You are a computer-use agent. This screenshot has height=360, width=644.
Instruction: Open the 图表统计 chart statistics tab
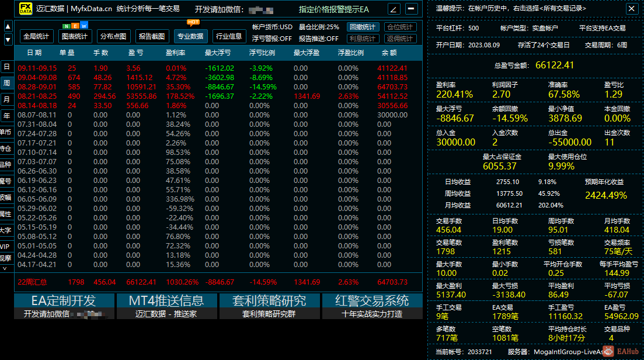coord(75,36)
